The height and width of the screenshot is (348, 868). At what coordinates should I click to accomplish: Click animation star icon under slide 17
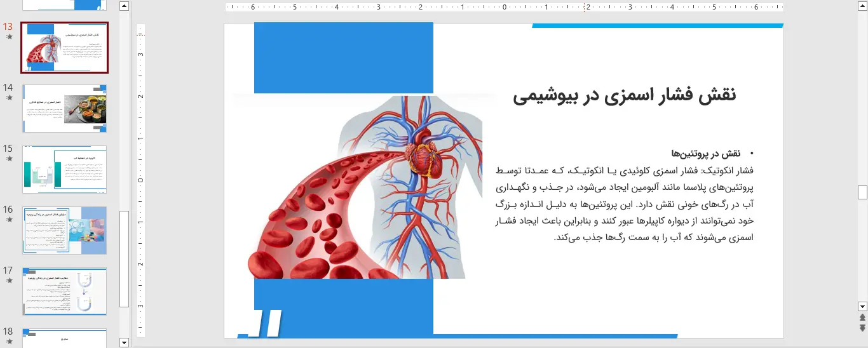pyautogui.click(x=9, y=281)
